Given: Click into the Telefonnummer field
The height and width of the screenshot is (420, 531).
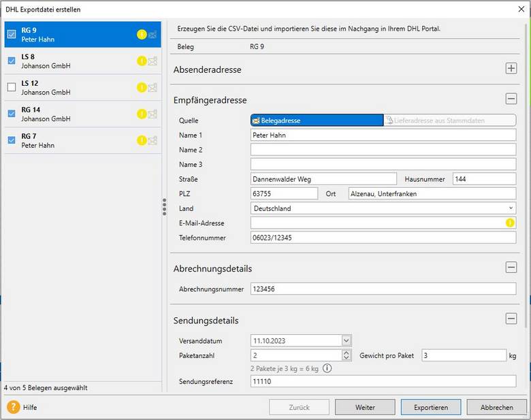Looking at the screenshot, I should point(383,238).
